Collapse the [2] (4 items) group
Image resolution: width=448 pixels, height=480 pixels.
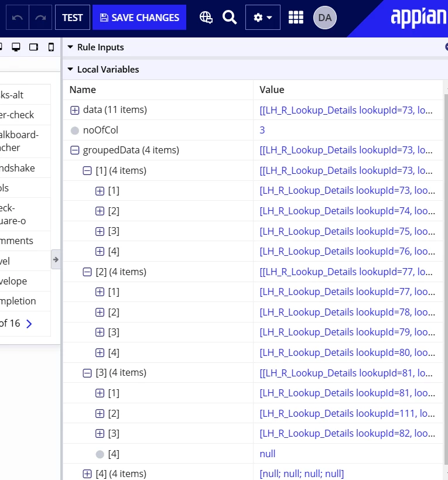pos(87,272)
